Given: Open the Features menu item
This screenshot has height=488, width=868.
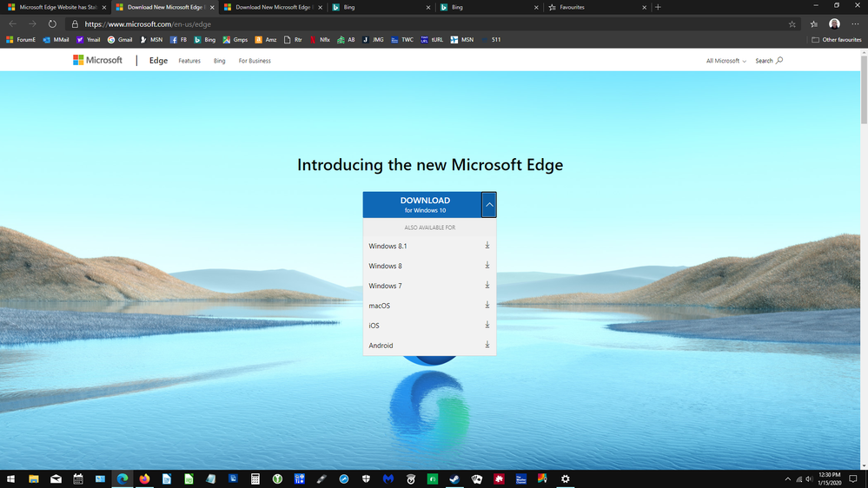Looking at the screenshot, I should coord(189,61).
